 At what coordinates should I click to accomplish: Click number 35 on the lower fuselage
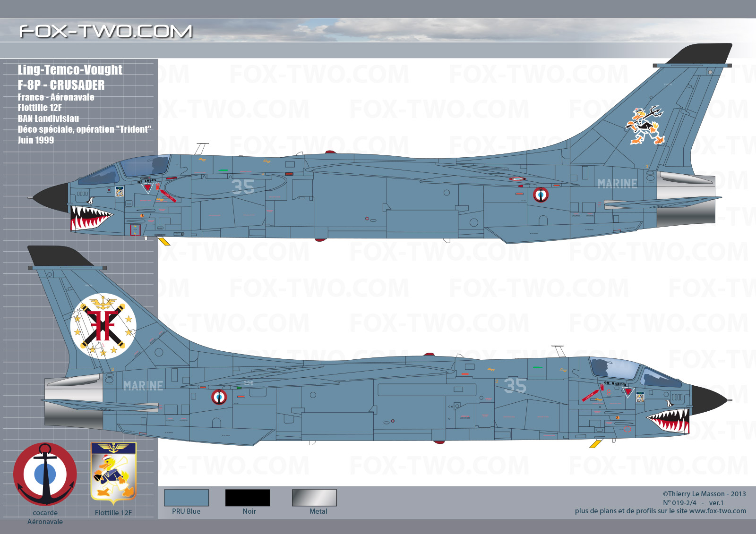click(x=515, y=386)
